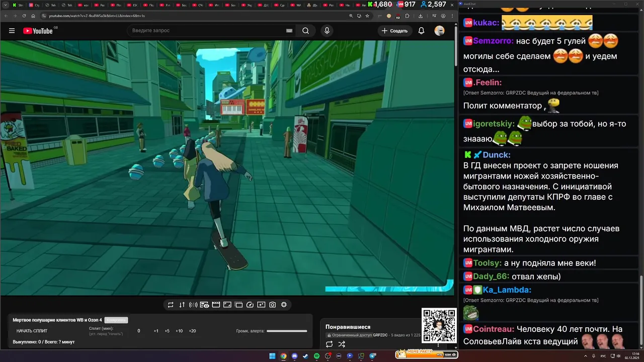Switch to the «ESC» browser tab

click(133, 5)
